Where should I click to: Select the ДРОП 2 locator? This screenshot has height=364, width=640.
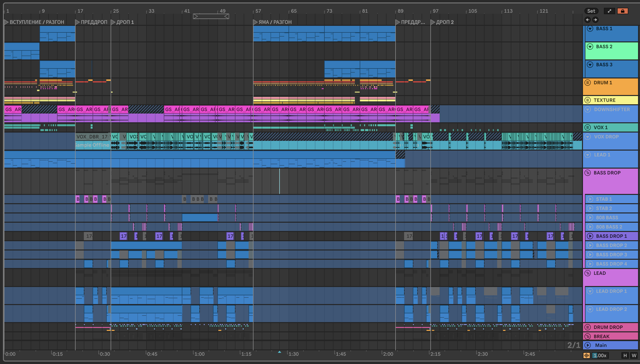click(442, 22)
